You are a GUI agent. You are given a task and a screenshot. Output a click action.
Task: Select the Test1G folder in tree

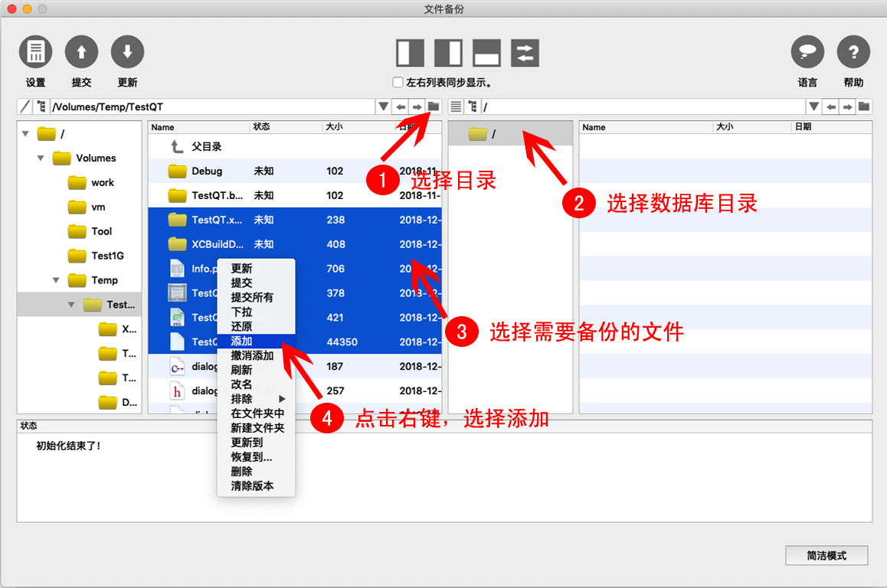point(107,256)
